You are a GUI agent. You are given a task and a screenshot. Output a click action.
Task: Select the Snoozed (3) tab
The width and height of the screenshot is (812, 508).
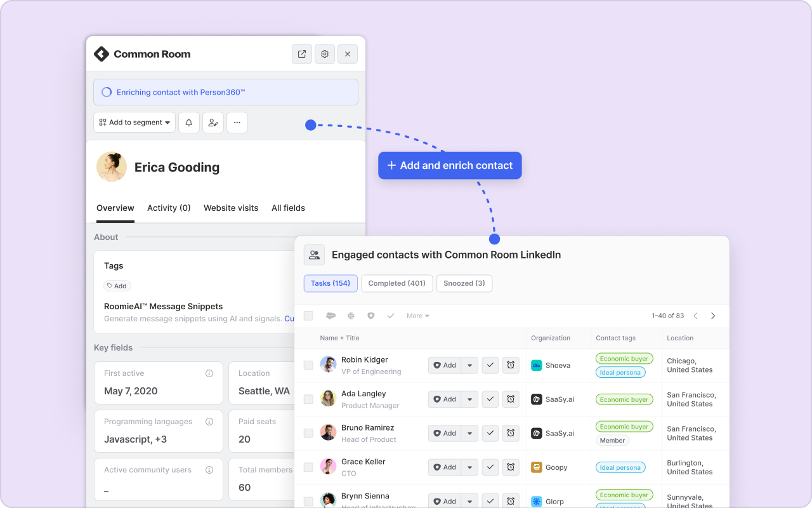coord(464,283)
